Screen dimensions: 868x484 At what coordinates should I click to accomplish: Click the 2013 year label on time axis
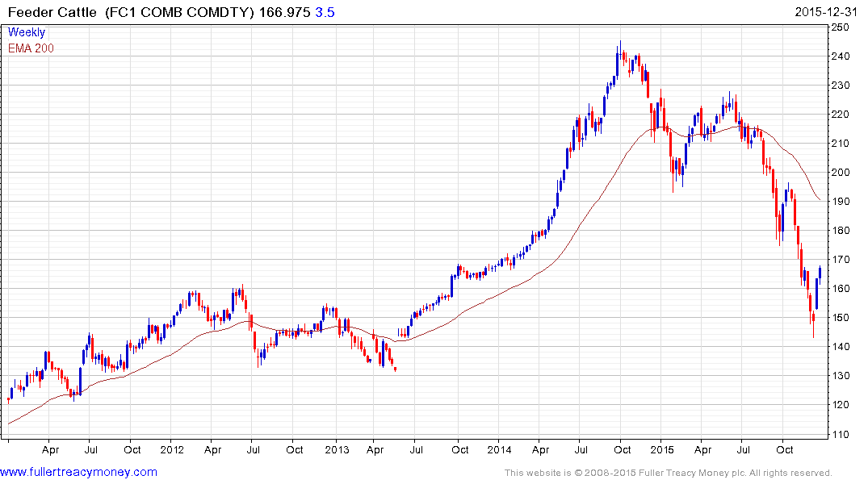[x=338, y=449]
